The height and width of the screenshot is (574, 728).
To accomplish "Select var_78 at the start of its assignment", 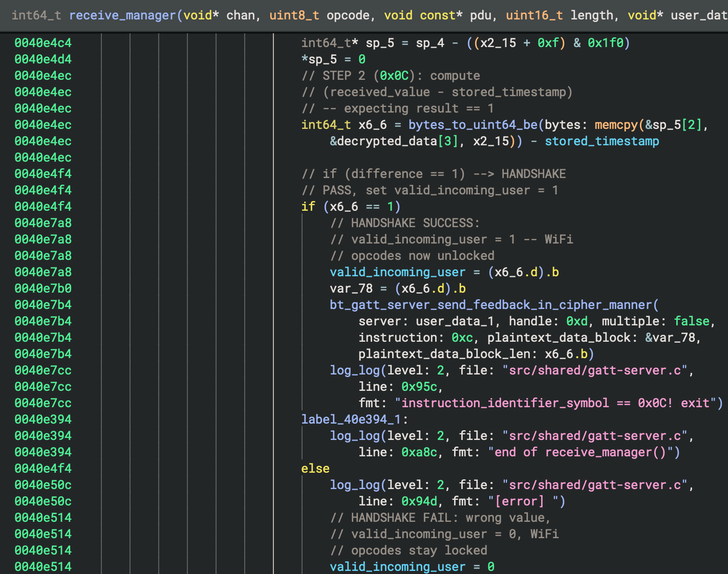I will click(351, 289).
